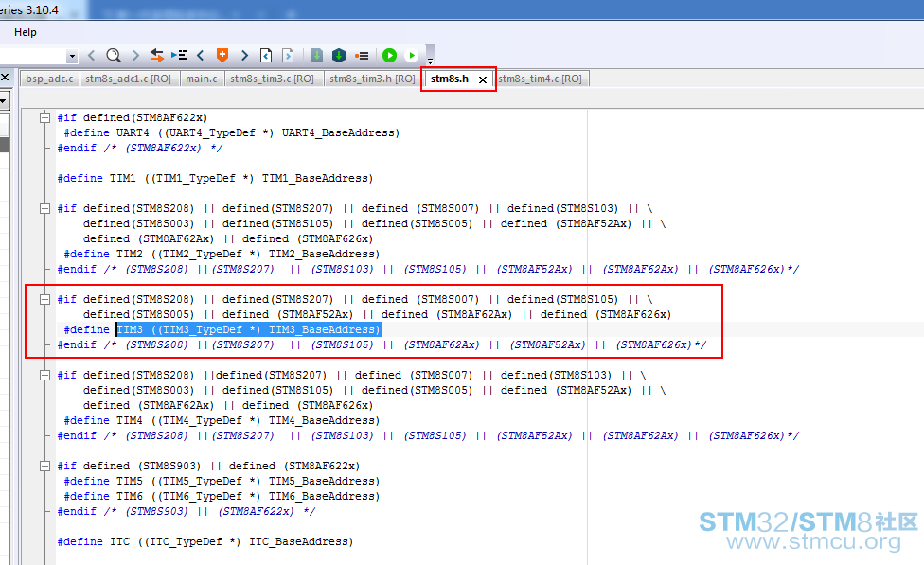
Task: Click the '#define TIM1' line
Action: tap(215, 179)
